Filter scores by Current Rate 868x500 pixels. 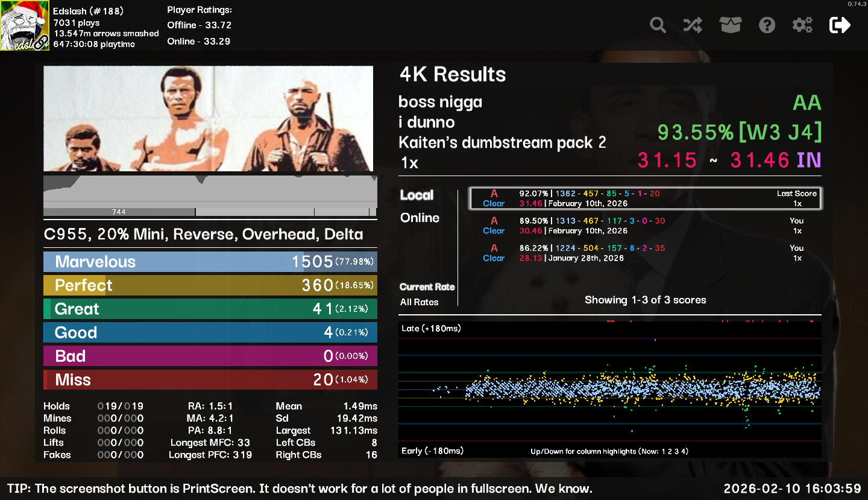427,287
